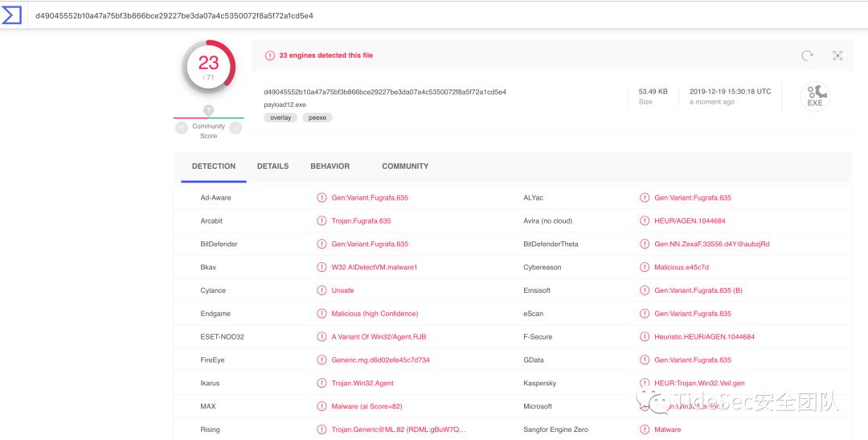
Task: Click the community score question mark icon
Action: [x=208, y=110]
